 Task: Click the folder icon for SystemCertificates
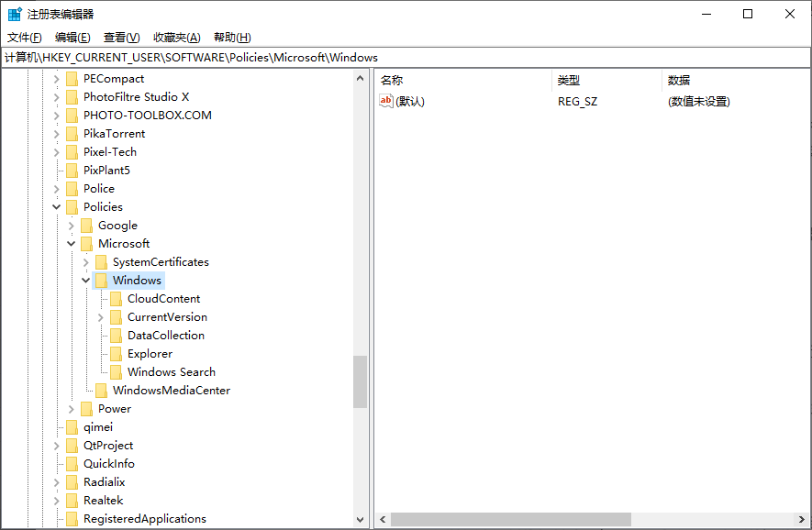click(x=102, y=261)
